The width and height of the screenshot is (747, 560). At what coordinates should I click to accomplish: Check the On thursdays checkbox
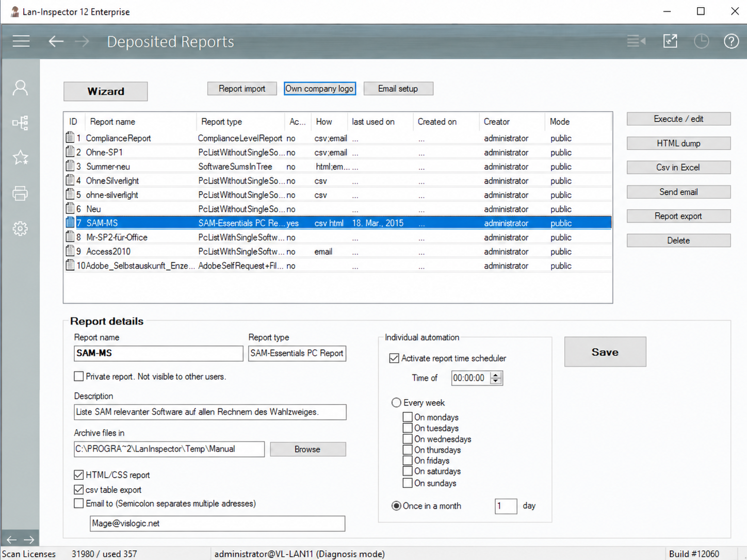408,450
